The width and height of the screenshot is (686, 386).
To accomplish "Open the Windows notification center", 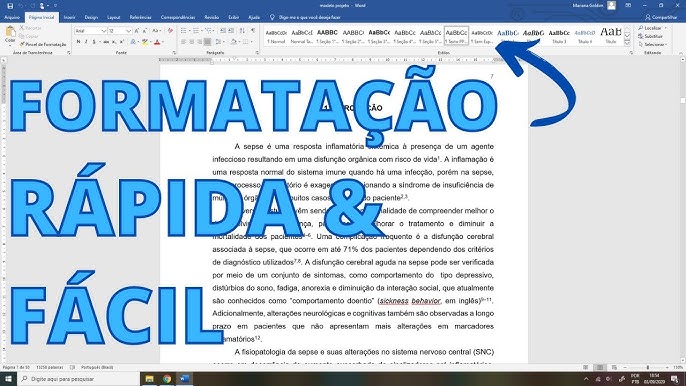I will coord(675,379).
